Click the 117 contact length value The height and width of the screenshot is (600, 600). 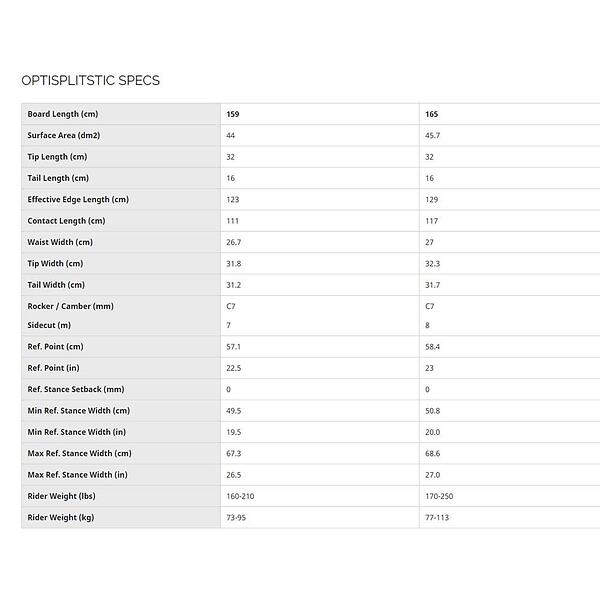pyautogui.click(x=431, y=221)
